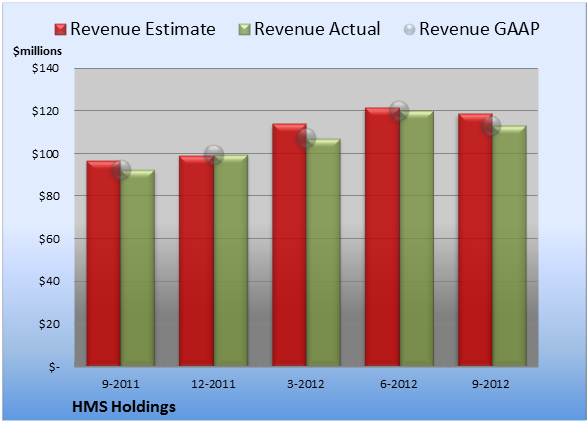
Task: Select the green actual bar for 9-2011
Action: coord(138,268)
